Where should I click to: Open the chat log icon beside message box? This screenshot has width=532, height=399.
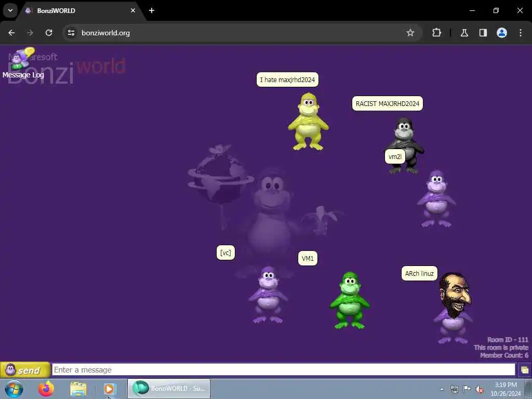[x=524, y=370]
